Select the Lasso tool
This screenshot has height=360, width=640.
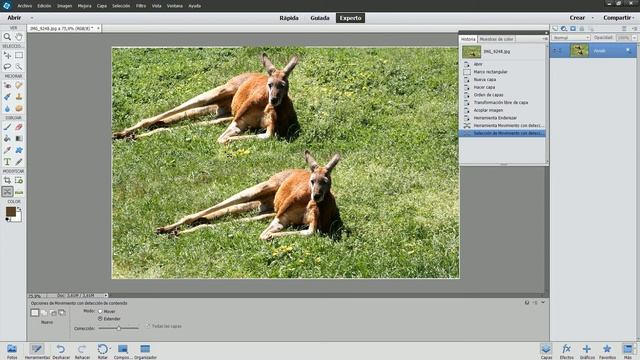(x=7, y=66)
